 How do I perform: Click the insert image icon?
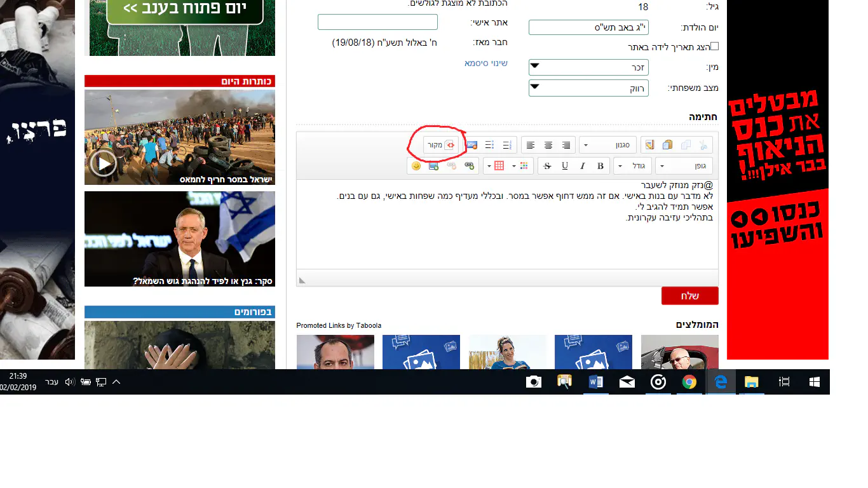(434, 166)
